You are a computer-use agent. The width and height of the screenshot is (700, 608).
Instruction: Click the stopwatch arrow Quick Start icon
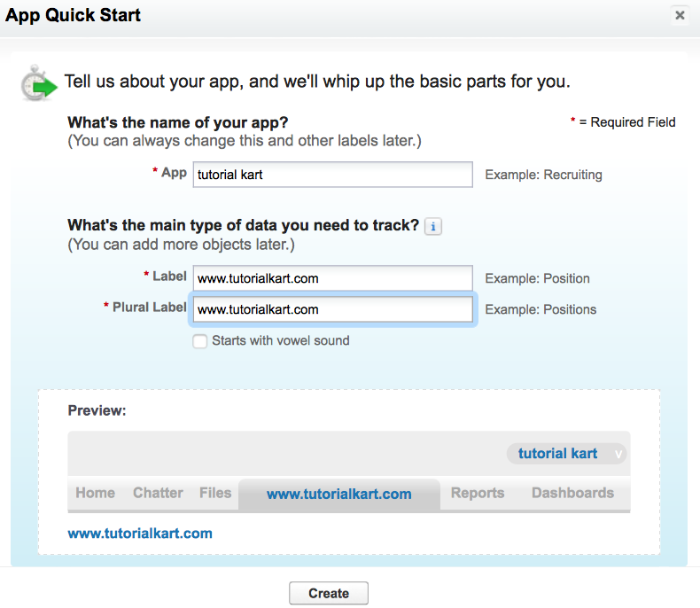39,83
